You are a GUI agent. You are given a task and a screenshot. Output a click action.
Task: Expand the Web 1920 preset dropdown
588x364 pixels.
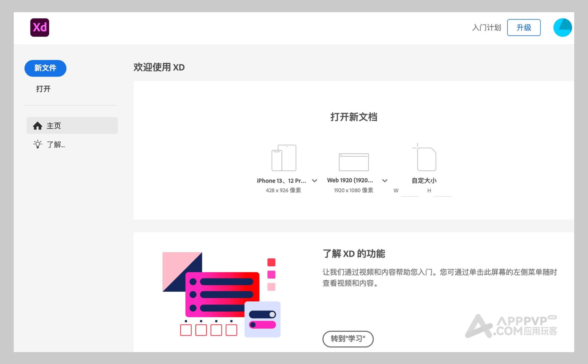tap(385, 181)
